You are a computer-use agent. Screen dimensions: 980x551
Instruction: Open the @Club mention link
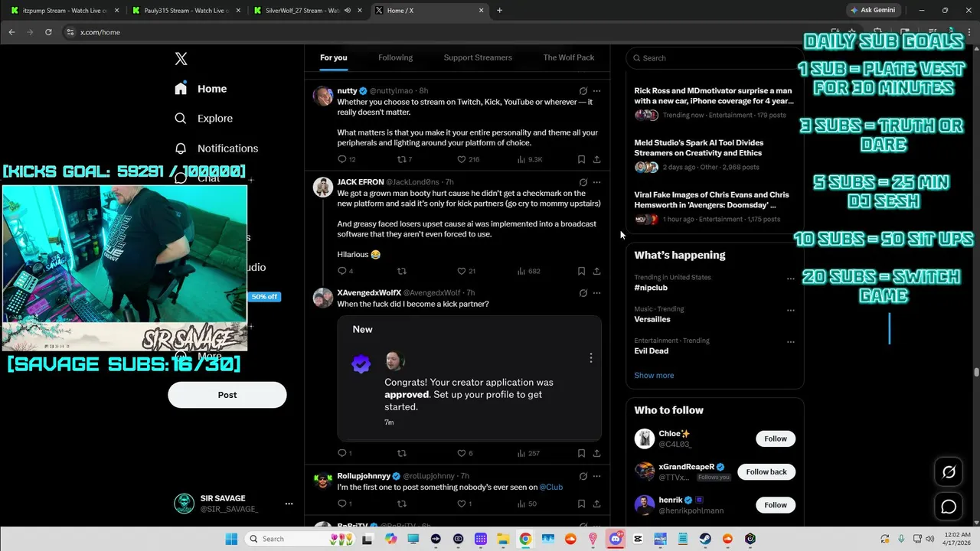[x=551, y=487]
